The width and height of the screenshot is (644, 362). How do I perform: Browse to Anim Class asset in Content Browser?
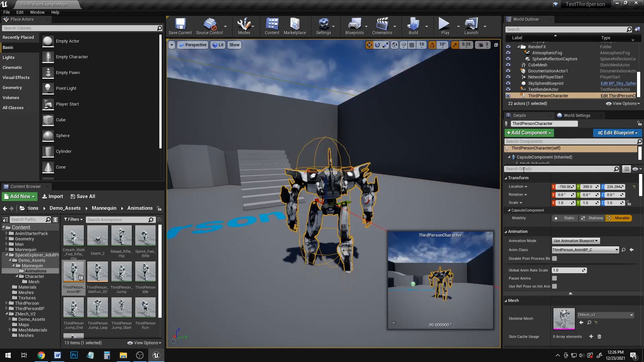pos(624,250)
